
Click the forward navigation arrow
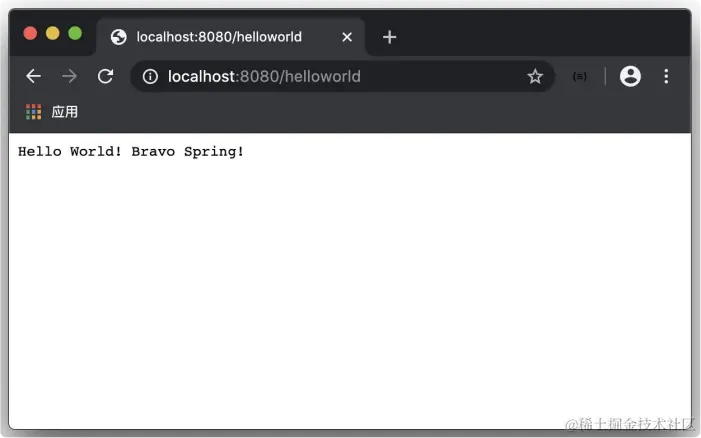69,76
